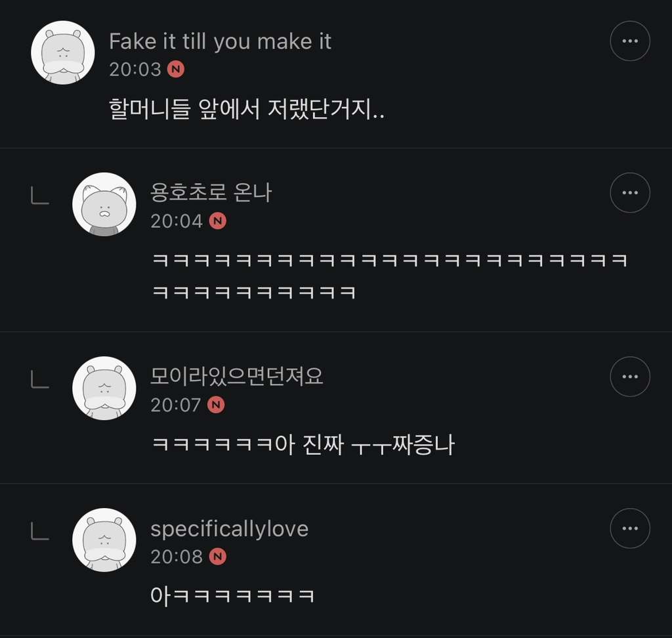This screenshot has width=672, height=638.
Task: Click the reply arrow beside 용호초로 온나
Action: tap(40, 196)
